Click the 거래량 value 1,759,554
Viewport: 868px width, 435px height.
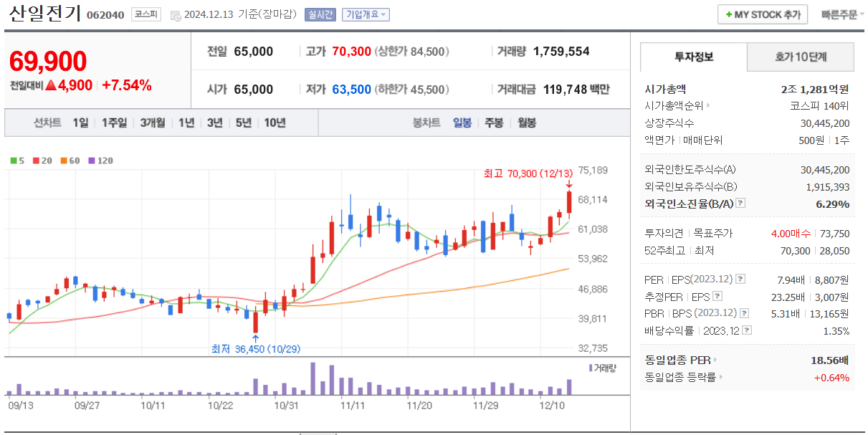(x=561, y=52)
